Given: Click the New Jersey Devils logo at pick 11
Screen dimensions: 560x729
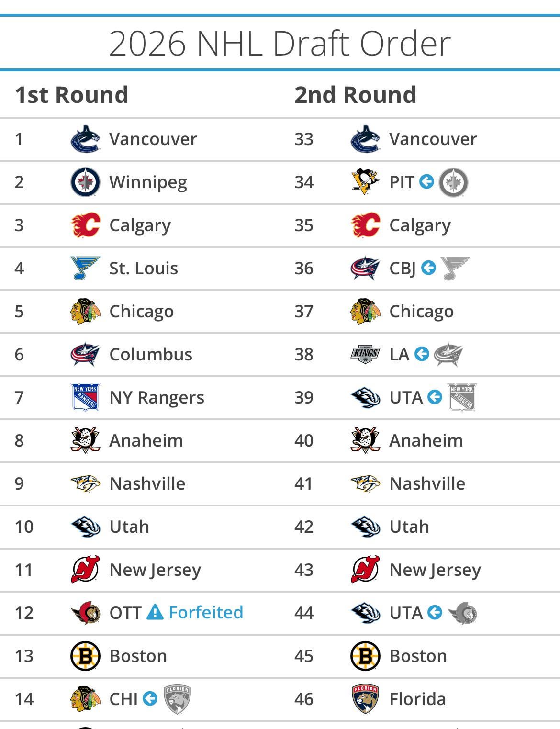Looking at the screenshot, I should (85, 570).
